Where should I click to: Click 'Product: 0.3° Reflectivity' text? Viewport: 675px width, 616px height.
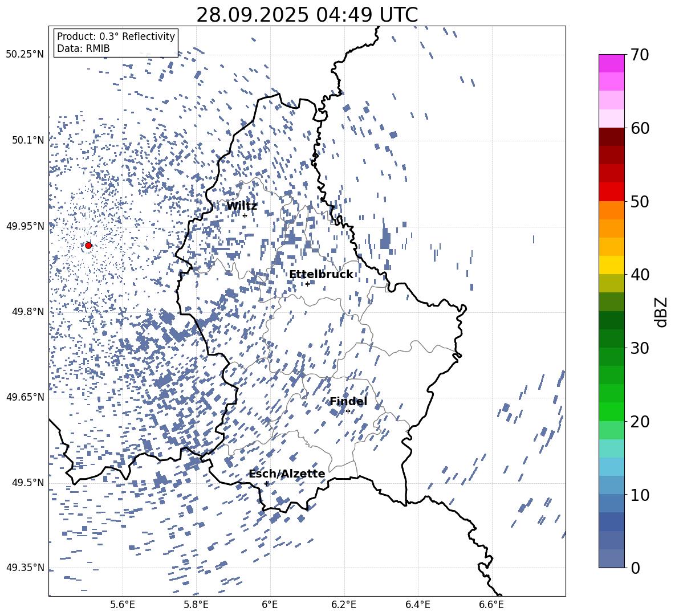point(116,36)
